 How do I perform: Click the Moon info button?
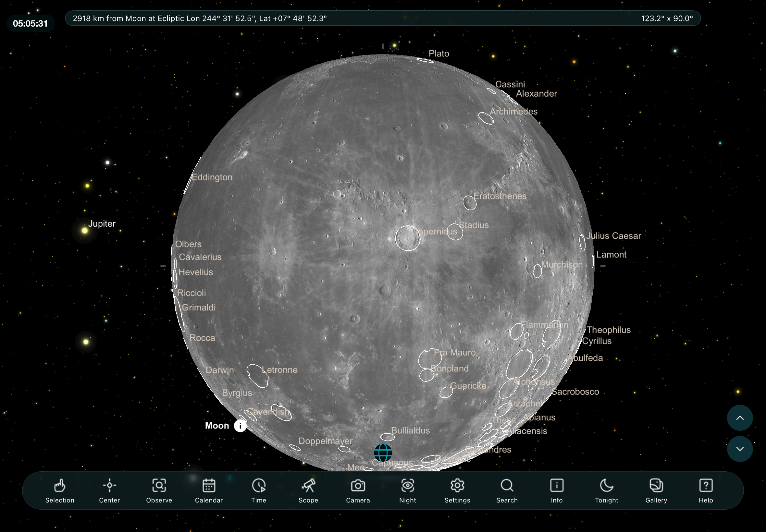pyautogui.click(x=240, y=426)
